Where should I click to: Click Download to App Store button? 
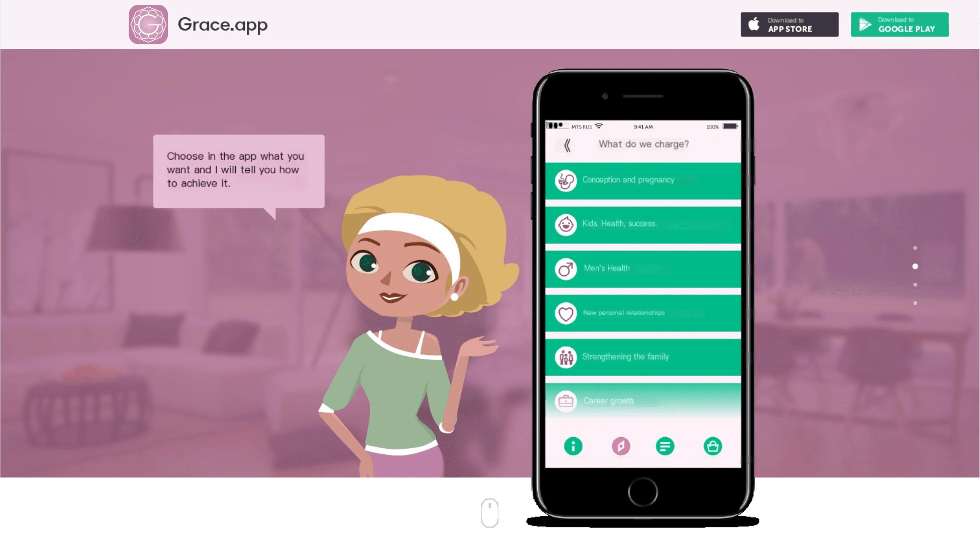[790, 24]
